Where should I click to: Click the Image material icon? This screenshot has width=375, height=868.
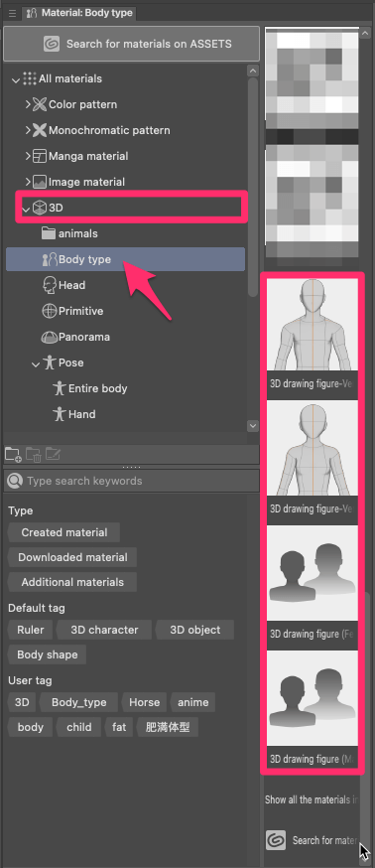point(40,182)
